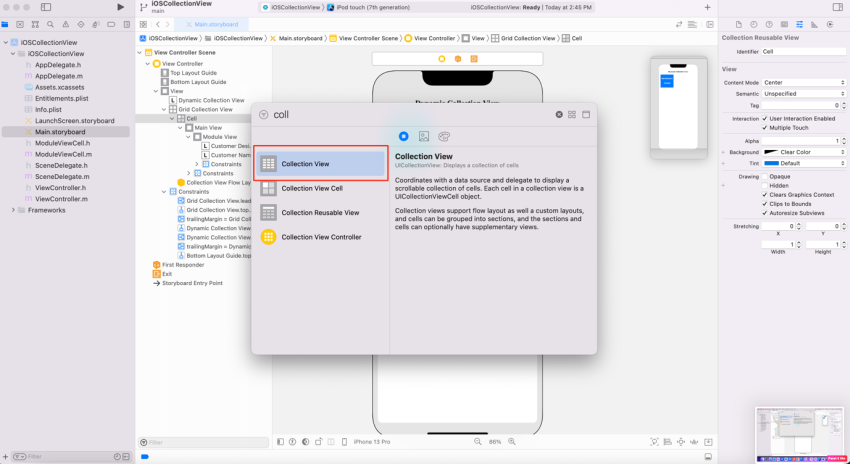The width and height of the screenshot is (850, 464).
Task: Enable the Opaque checkbox
Action: pyautogui.click(x=764, y=177)
